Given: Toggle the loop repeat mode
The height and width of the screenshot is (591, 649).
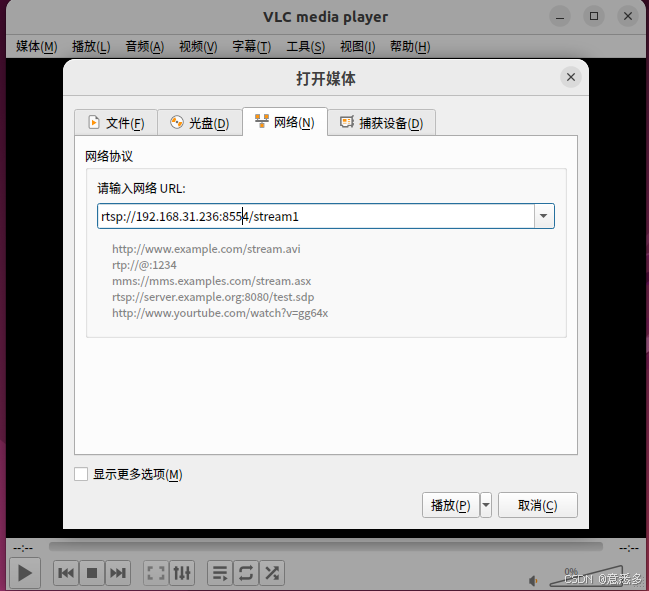Looking at the screenshot, I should pyautogui.click(x=246, y=573).
